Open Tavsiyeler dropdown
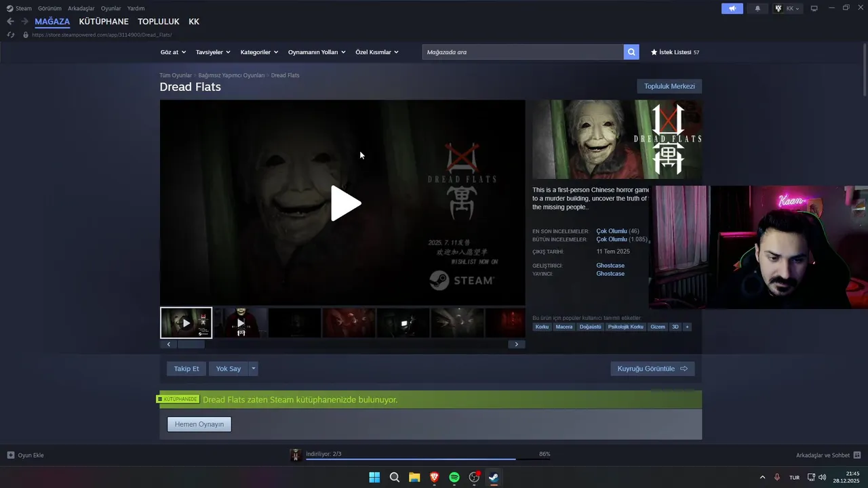Screen dimensions: 868x488 point(213,52)
